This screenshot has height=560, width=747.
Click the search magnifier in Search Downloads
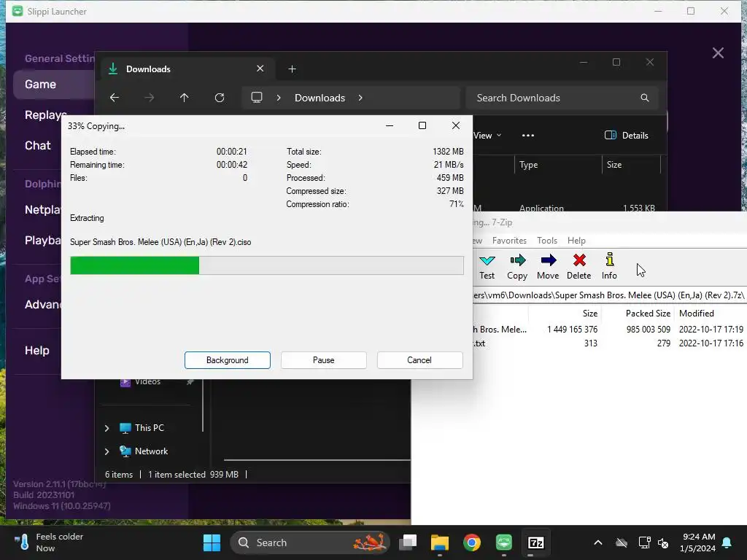tap(645, 98)
